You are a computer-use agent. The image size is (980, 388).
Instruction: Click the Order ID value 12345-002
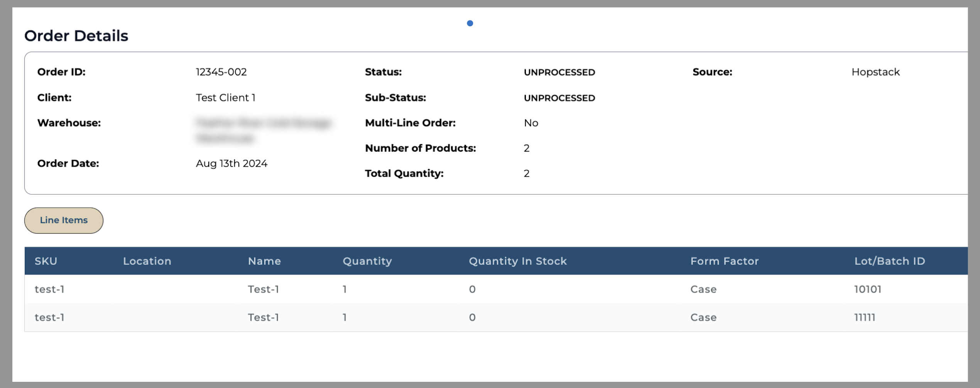click(221, 72)
